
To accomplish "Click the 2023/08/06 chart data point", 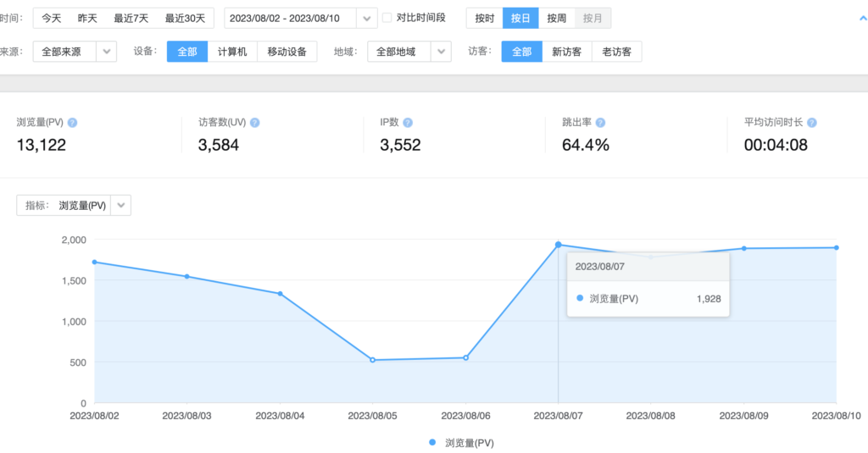I will click(465, 358).
